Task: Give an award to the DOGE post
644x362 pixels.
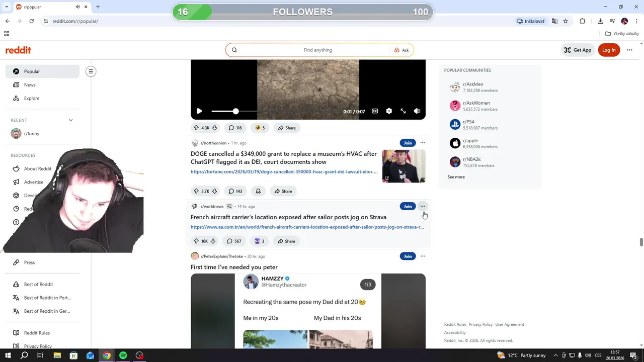Action: (x=258, y=191)
